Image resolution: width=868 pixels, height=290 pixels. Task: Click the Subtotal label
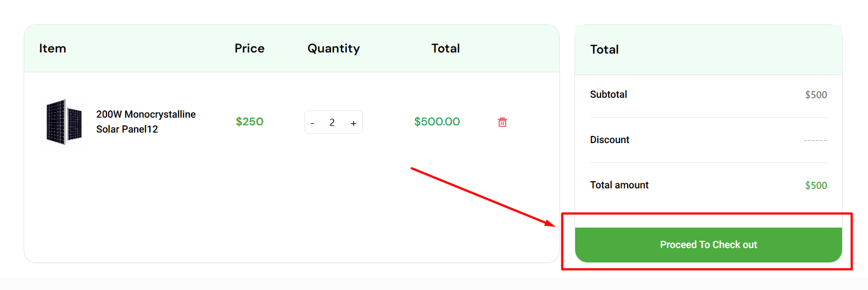pyautogui.click(x=608, y=94)
